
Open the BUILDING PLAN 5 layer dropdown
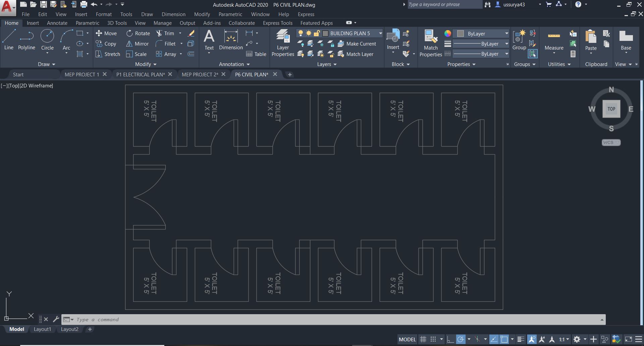pyautogui.click(x=380, y=33)
